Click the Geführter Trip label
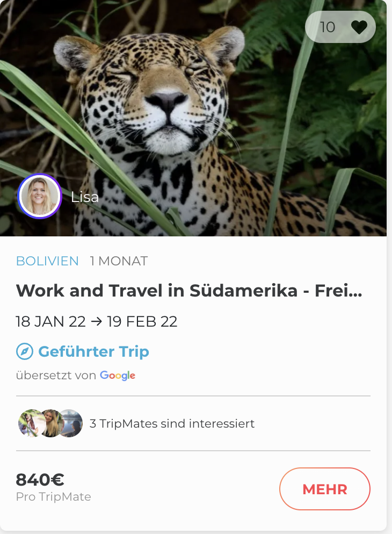Image resolution: width=392 pixels, height=534 pixels. tap(93, 352)
